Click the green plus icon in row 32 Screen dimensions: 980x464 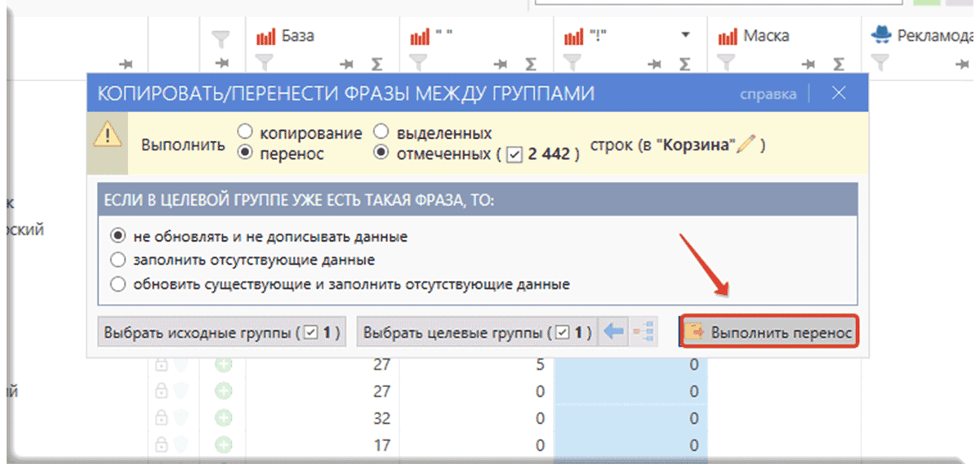224,419
